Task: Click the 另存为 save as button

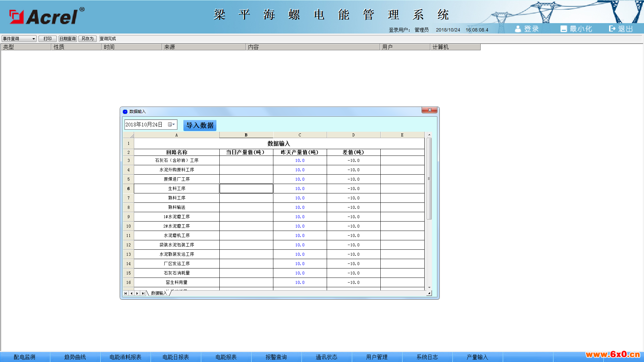Action: 88,39
